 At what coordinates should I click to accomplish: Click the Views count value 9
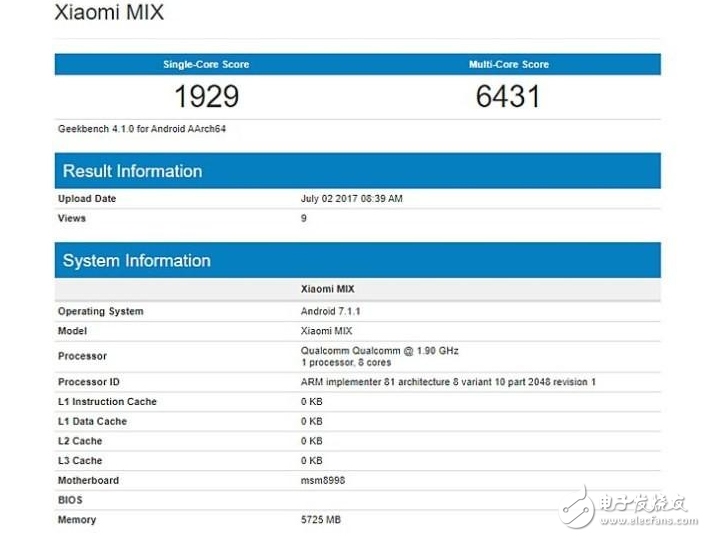pos(304,218)
